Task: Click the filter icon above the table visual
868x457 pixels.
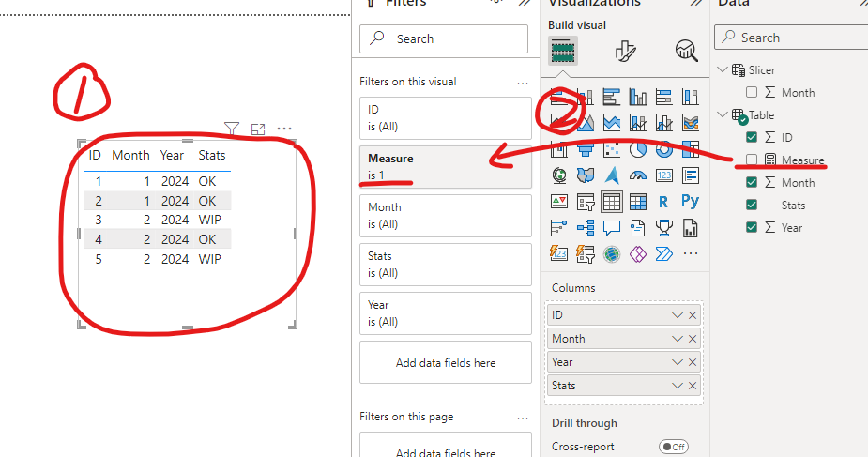Action: point(232,129)
